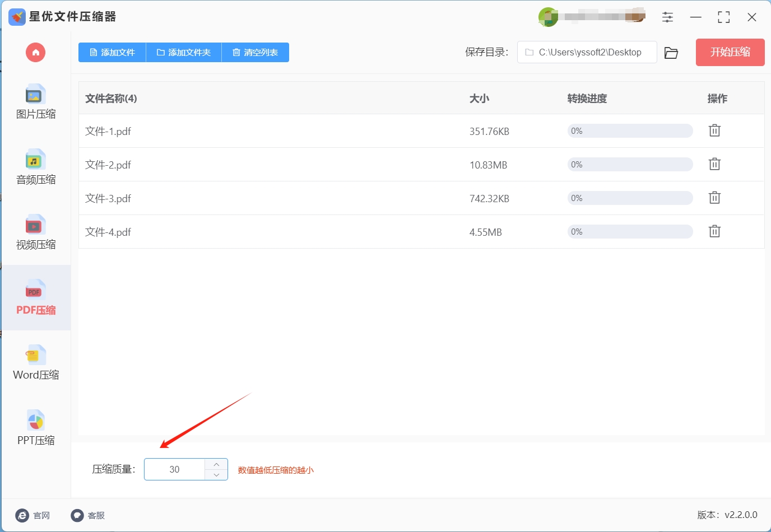Click size value 351.76KB
771x532 pixels.
(x=489, y=132)
